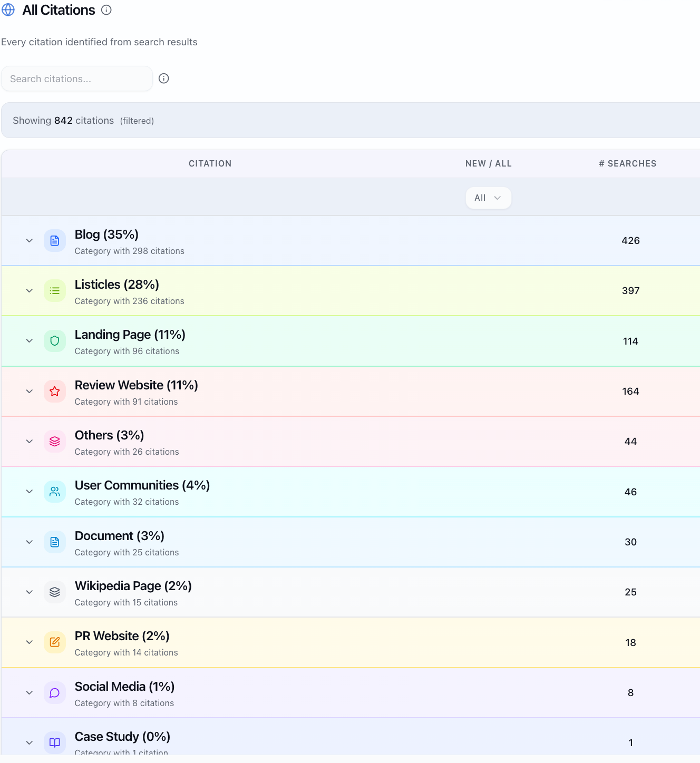Expand the Others category chevron
700x763 pixels.
coord(30,442)
